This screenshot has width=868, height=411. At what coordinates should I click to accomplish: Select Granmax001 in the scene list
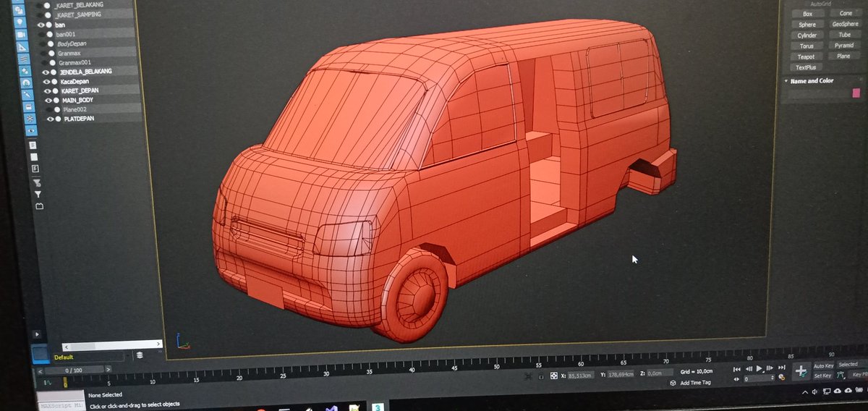(75, 62)
